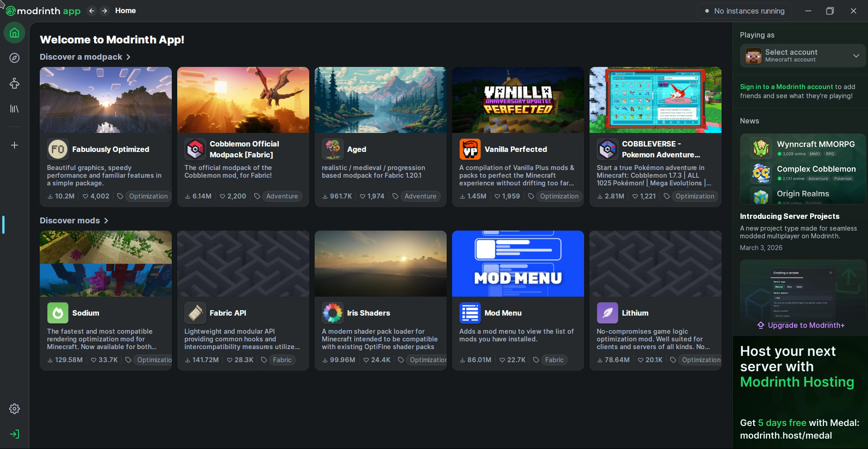Open the Library icon in sidebar
This screenshot has height=449, width=868.
(x=14, y=109)
